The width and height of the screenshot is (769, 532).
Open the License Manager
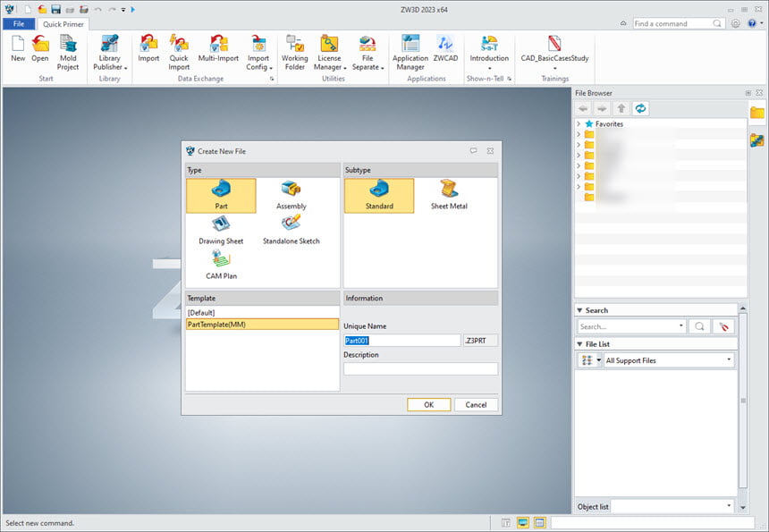tap(330, 53)
